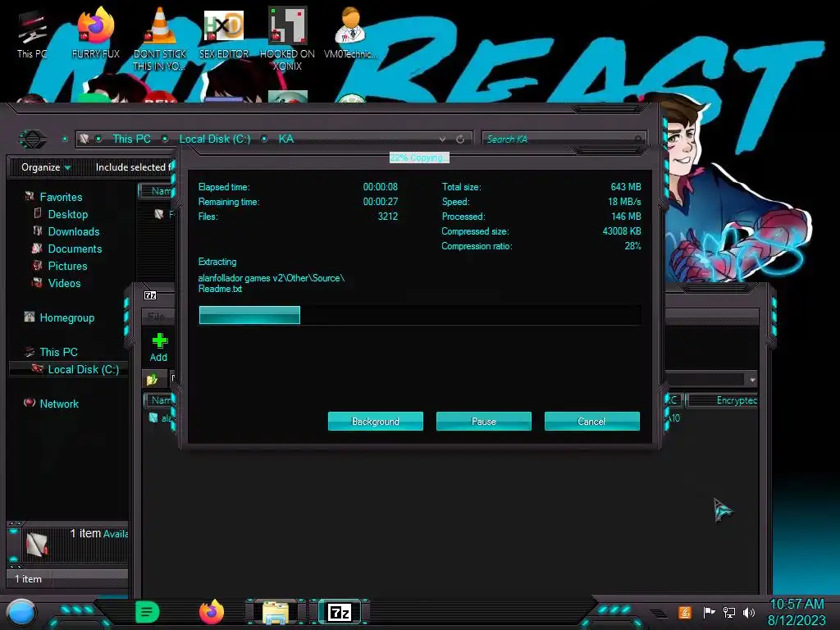Click orange tray notification icon
840x630 pixels.
685,612
